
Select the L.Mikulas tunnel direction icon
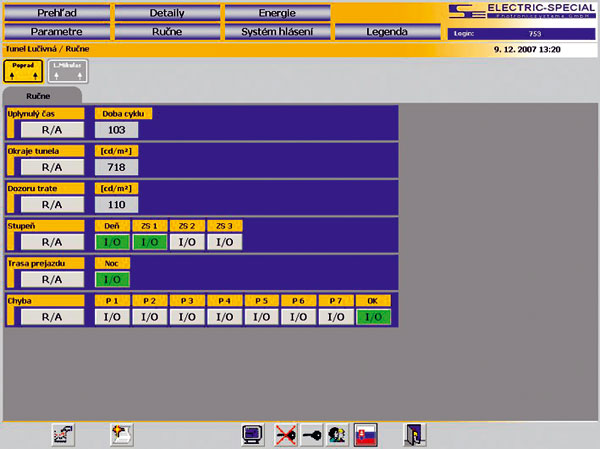67,70
